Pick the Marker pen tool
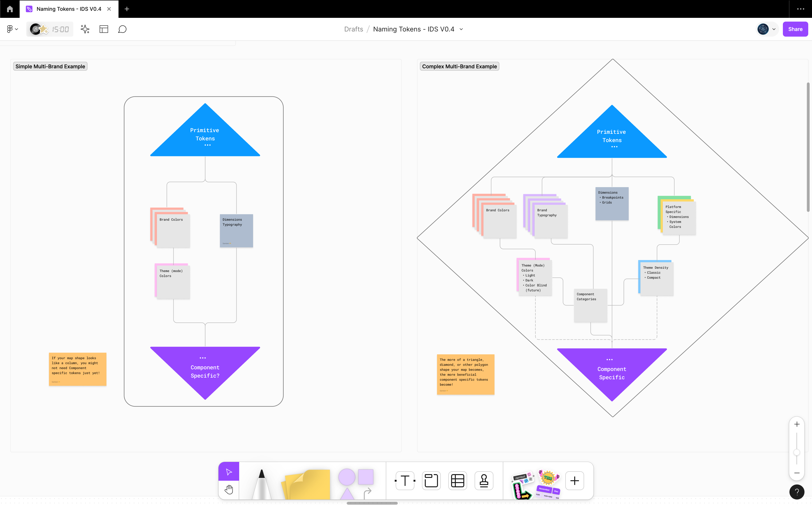Image resolution: width=812 pixels, height=507 pixels. point(261,483)
